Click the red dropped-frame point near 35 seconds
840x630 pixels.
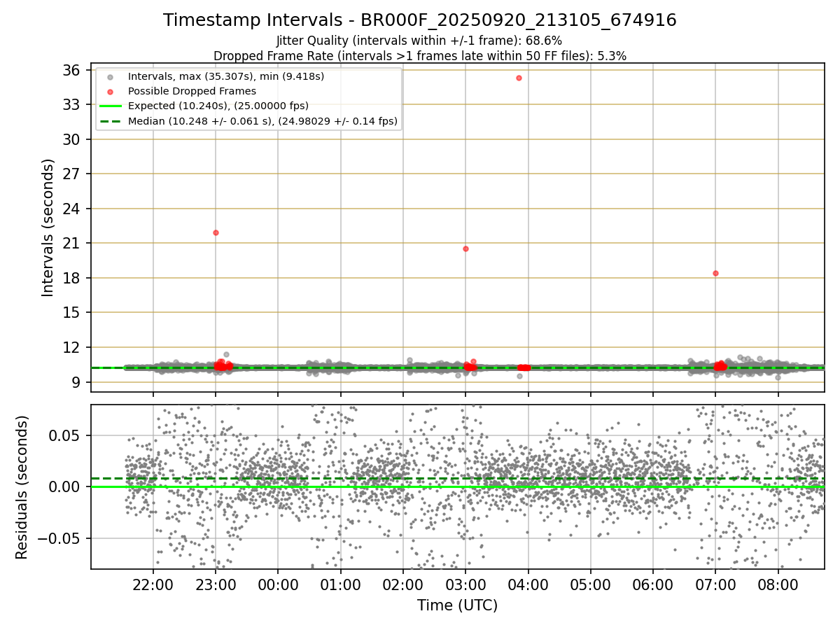pos(519,78)
